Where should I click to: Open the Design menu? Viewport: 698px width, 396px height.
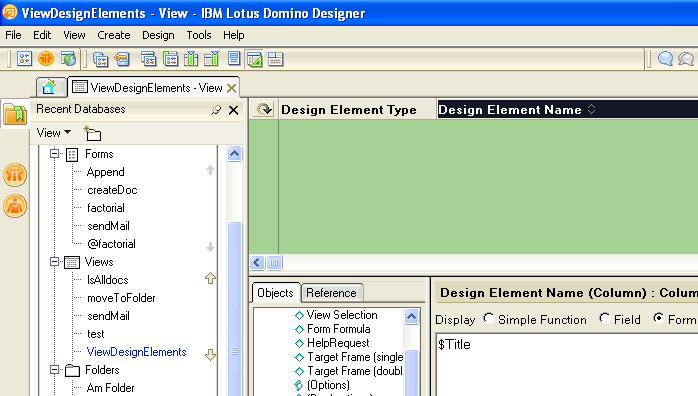pyautogui.click(x=158, y=35)
